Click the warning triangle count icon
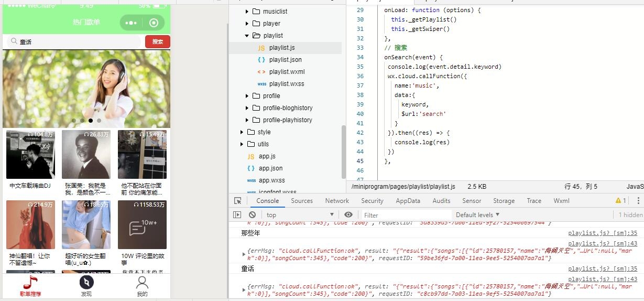 [620, 201]
